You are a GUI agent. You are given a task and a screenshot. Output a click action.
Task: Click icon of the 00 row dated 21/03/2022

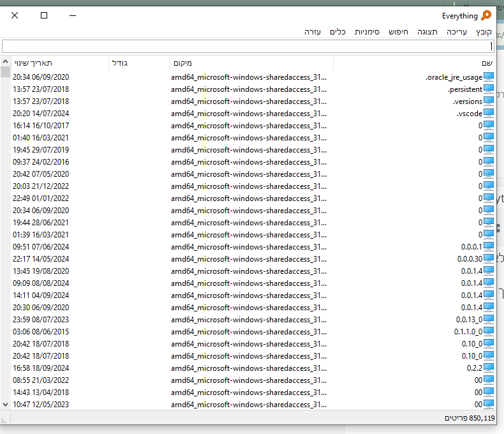[489, 380]
